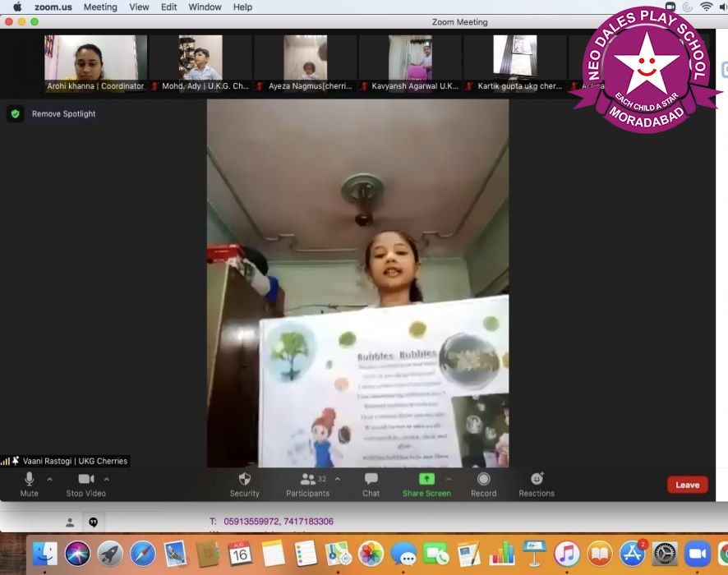Image resolution: width=728 pixels, height=575 pixels.
Task: Open the Mail stamp icon in Dock
Action: click(176, 554)
